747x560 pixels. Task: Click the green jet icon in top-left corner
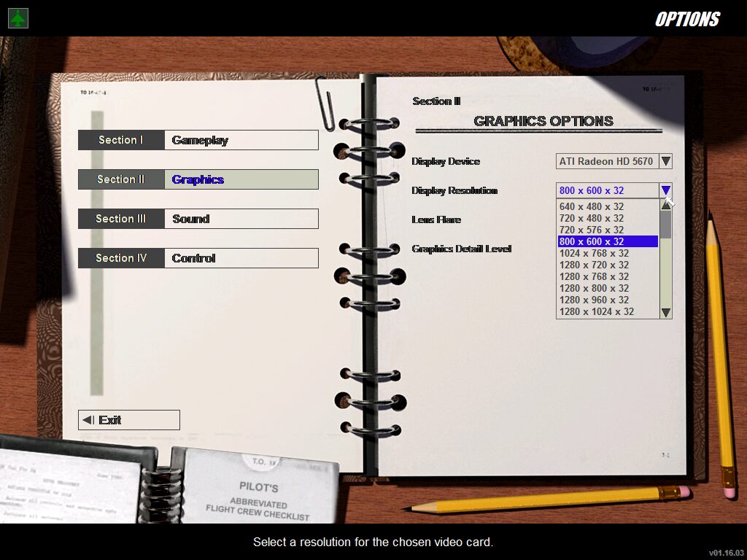pyautogui.click(x=18, y=18)
